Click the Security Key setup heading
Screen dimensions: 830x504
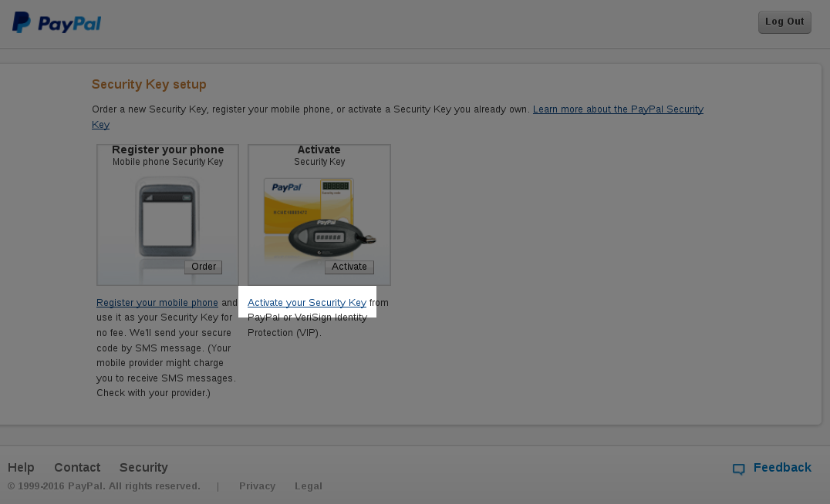[x=149, y=85]
